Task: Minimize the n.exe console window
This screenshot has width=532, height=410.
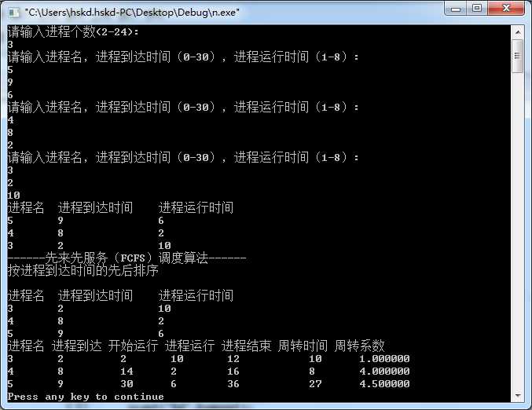Action: tap(456, 9)
